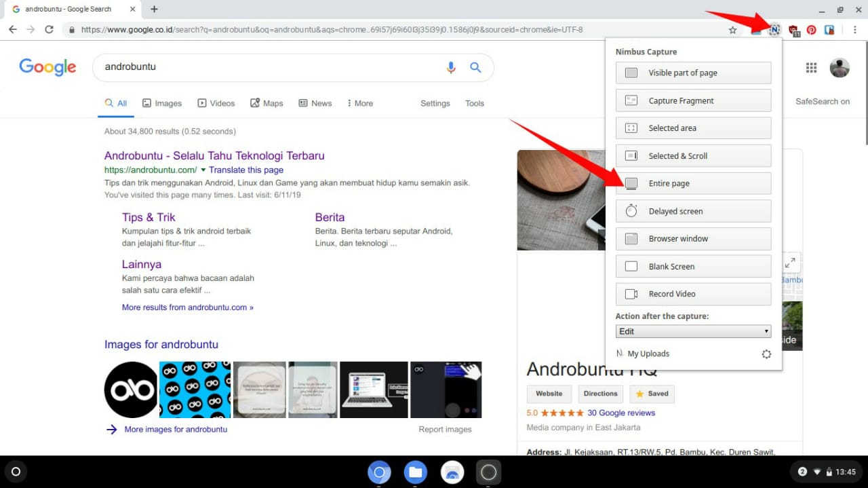Click the first androbuntu image thumbnail

click(x=130, y=389)
